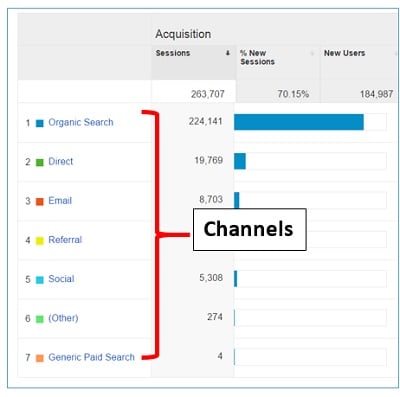Click the orange Email channel color square
Viewport: 400px width, 397px height.
(x=40, y=202)
